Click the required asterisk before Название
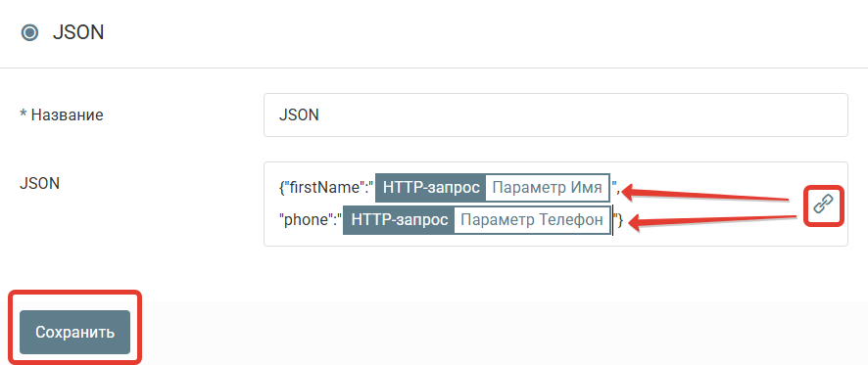868x365 pixels. point(24,114)
